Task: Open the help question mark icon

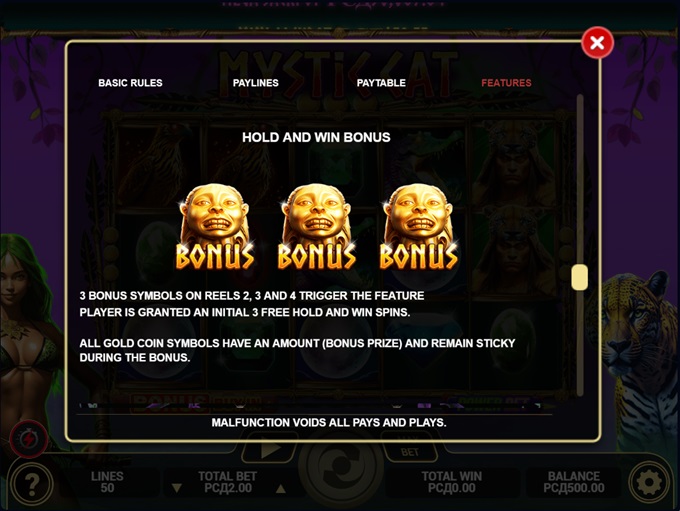Action: click(32, 482)
